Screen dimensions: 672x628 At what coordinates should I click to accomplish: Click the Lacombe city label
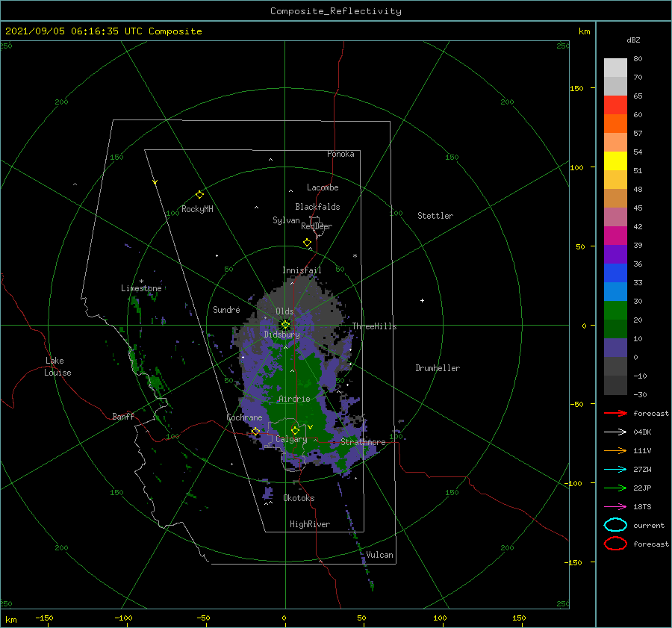[323, 187]
